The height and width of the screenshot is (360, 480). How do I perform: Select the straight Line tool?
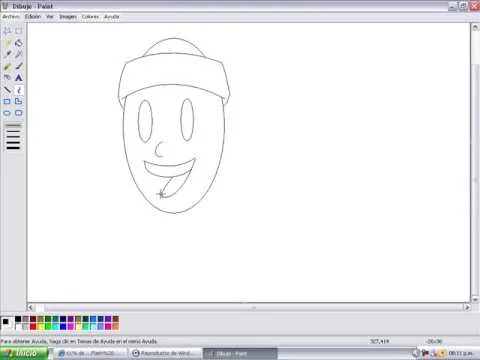[x=7, y=90]
